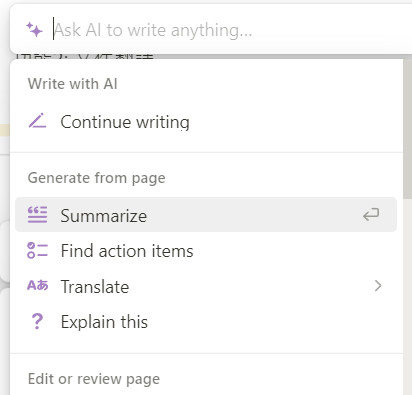Expand Translate submenu chevron
This screenshot has width=412, height=395.
(378, 286)
